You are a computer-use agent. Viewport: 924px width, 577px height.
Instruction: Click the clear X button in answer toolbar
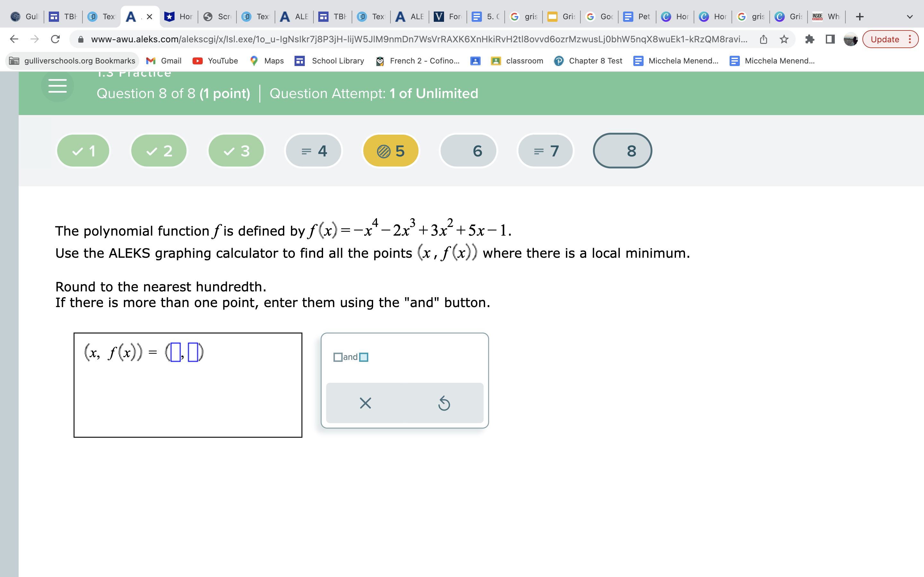click(365, 403)
